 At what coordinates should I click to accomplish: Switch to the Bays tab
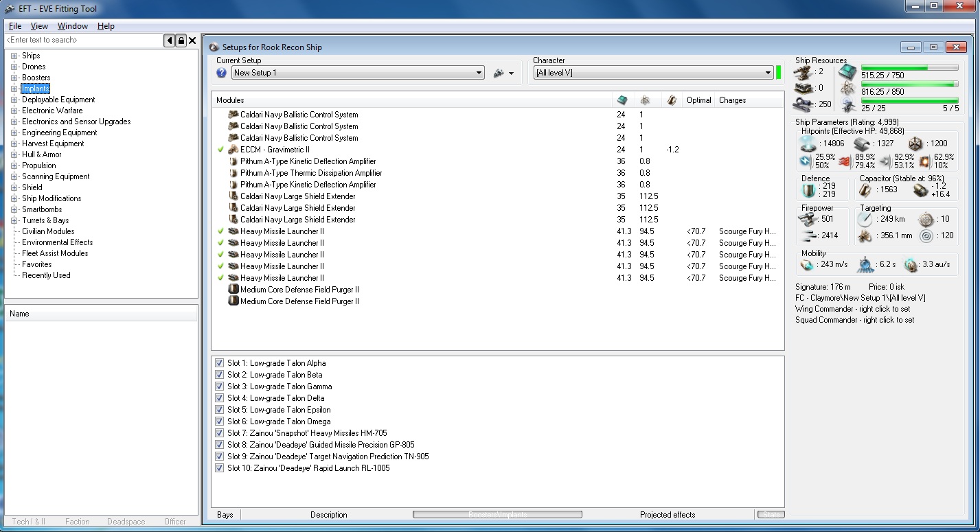(225, 515)
